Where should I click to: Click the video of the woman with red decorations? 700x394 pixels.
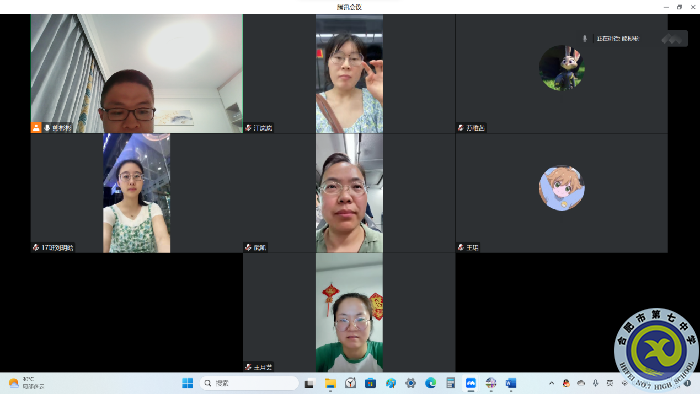(x=349, y=312)
